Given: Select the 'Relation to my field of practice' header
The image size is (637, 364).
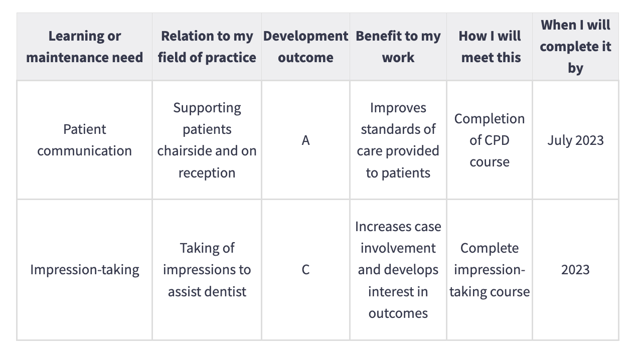Looking at the screenshot, I should point(207,47).
